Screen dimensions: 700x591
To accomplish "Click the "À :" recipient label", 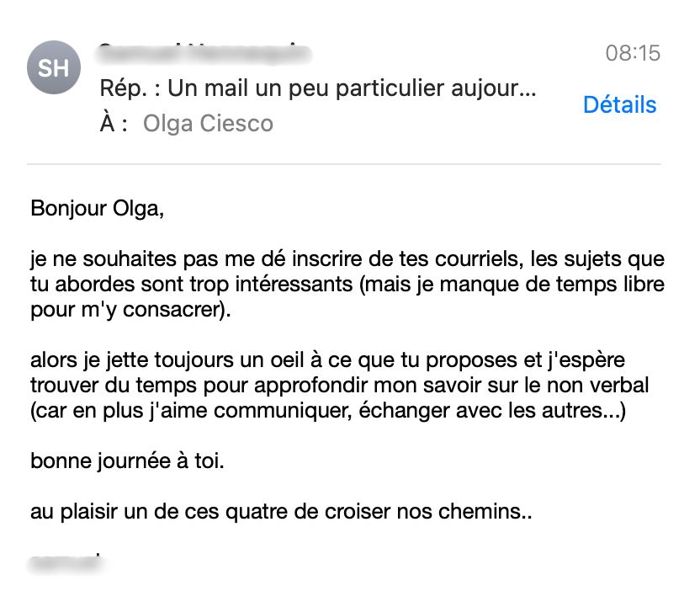I will (x=114, y=124).
